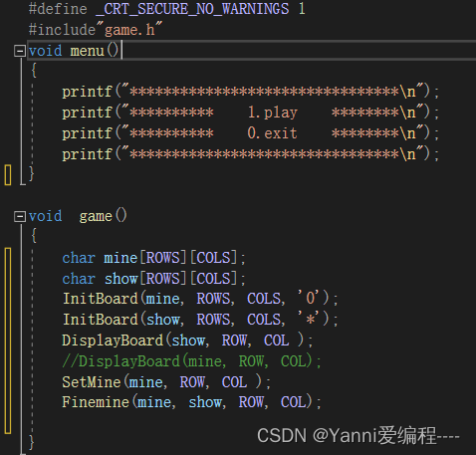Click the void keyword before menu
Image resolution: width=476 pixels, height=455 pixels.
coord(46,51)
